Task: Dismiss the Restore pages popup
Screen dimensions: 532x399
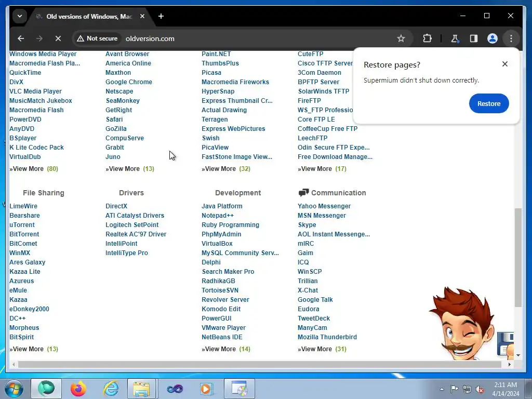Action: click(505, 64)
